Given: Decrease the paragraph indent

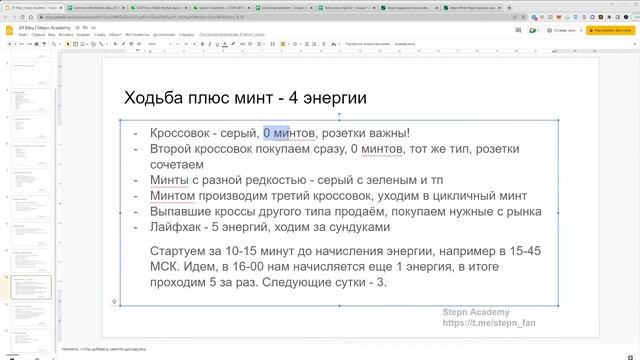Looking at the screenshot, I should click(307, 44).
